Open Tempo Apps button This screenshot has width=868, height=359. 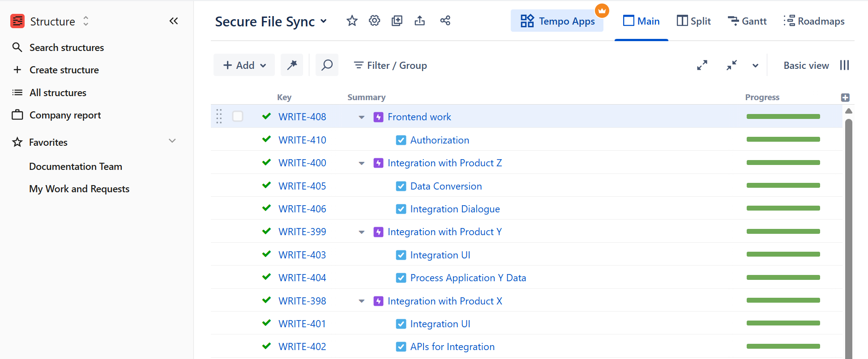pyautogui.click(x=557, y=21)
